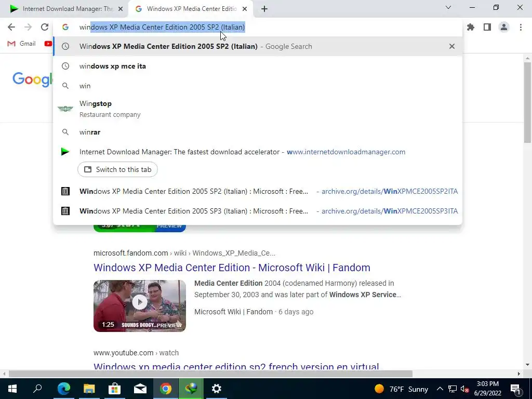Open Internet Download Manager taskbar icon

191,389
